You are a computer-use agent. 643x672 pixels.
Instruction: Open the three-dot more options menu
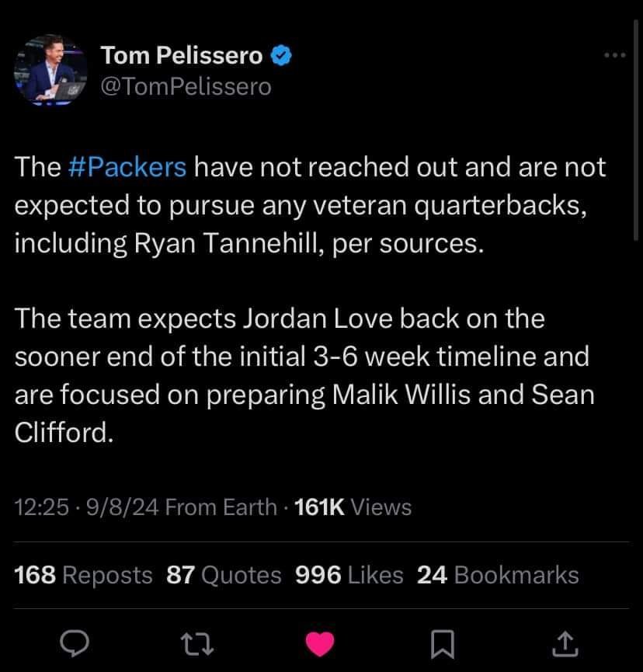(613, 56)
